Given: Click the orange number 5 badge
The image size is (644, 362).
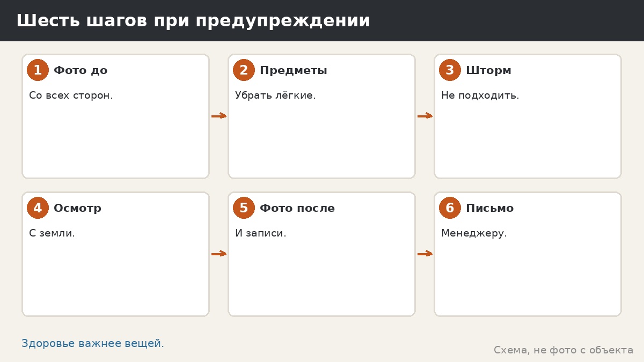Looking at the screenshot, I should (x=244, y=208).
